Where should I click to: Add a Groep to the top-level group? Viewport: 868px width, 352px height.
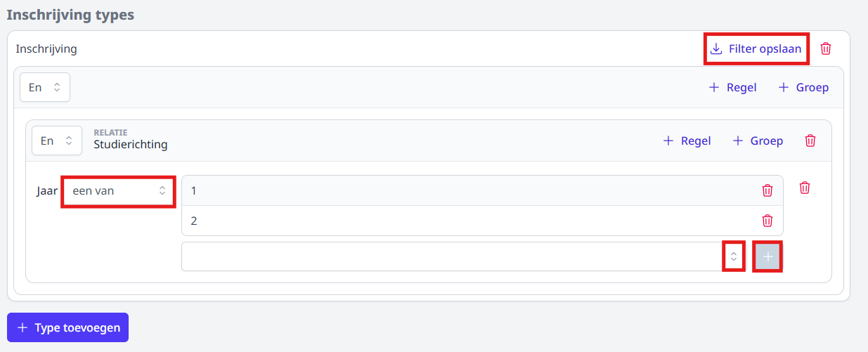803,87
